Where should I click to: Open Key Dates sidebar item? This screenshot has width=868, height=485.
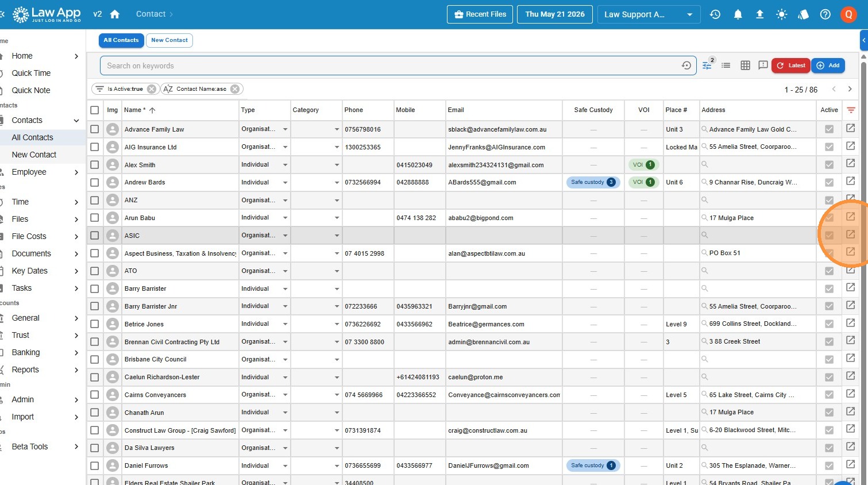tap(30, 271)
